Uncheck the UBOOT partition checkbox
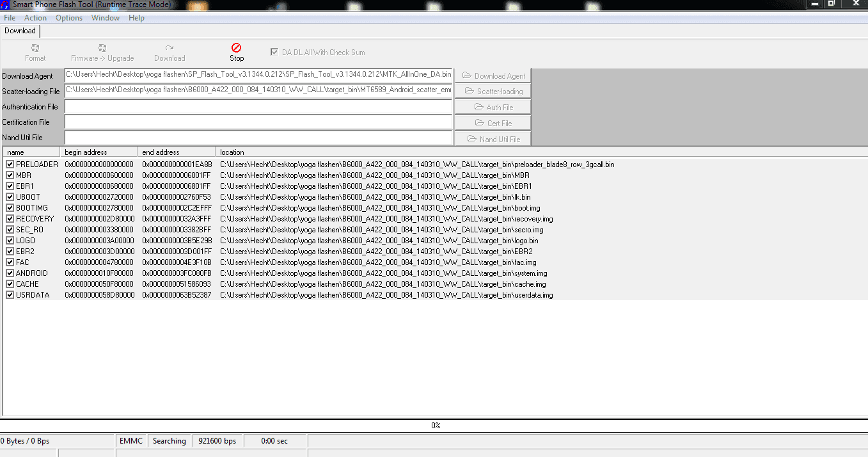 click(x=10, y=197)
